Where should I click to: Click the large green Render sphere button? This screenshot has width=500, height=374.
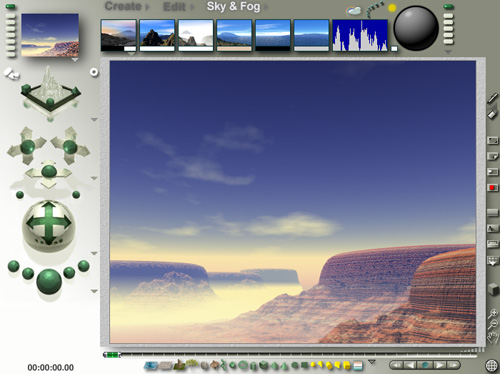(x=49, y=282)
